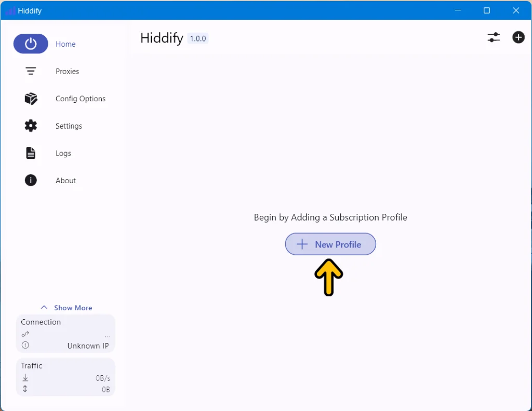Switch to the Home section
This screenshot has height=411, width=532.
[65, 44]
